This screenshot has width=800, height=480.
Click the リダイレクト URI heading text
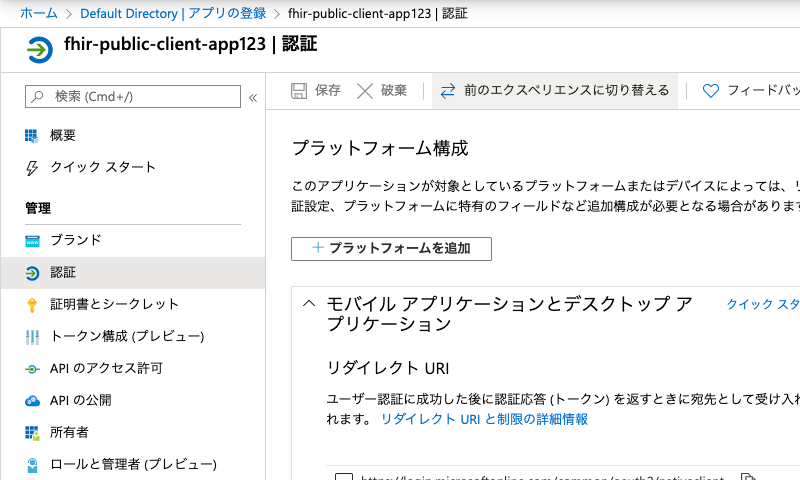[x=388, y=368]
